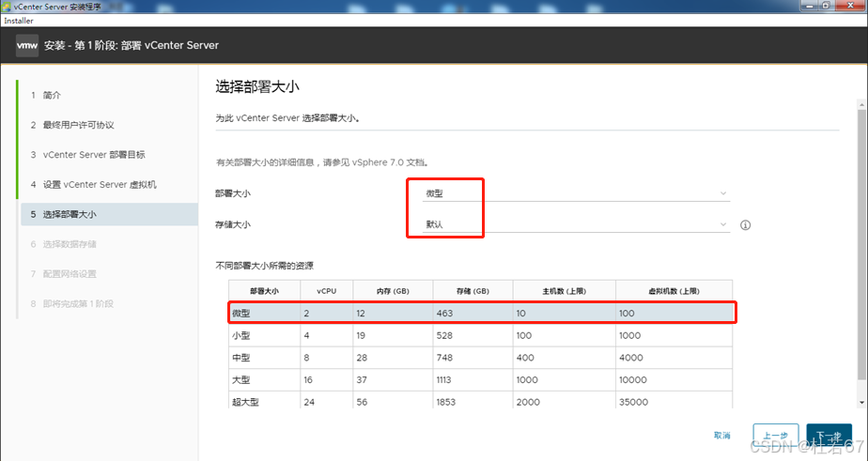The image size is (868, 461).
Task: Click the 主机数 (上限) column header
Action: 564,291
